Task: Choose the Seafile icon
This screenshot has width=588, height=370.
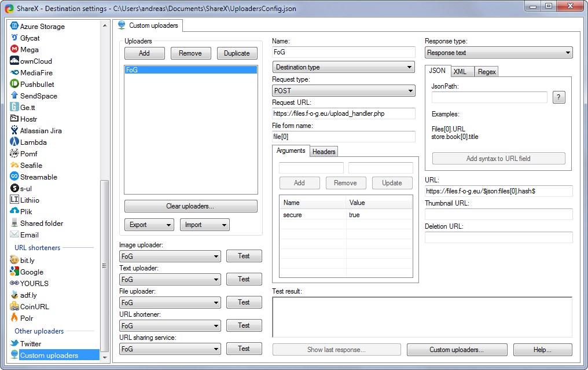Action: 14,165
